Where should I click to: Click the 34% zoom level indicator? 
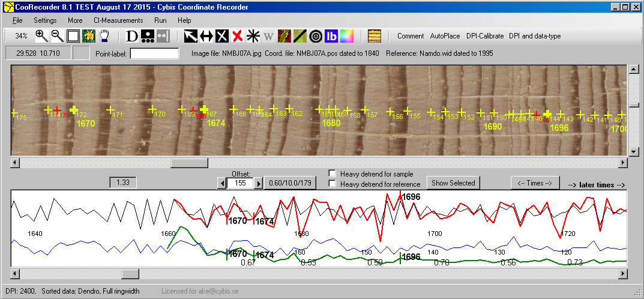(x=22, y=36)
